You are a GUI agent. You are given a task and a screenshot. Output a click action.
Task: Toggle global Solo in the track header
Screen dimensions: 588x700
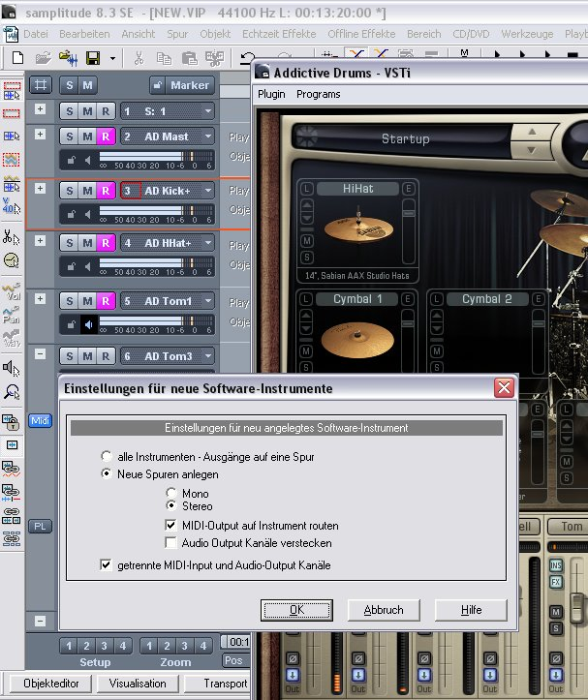69,85
